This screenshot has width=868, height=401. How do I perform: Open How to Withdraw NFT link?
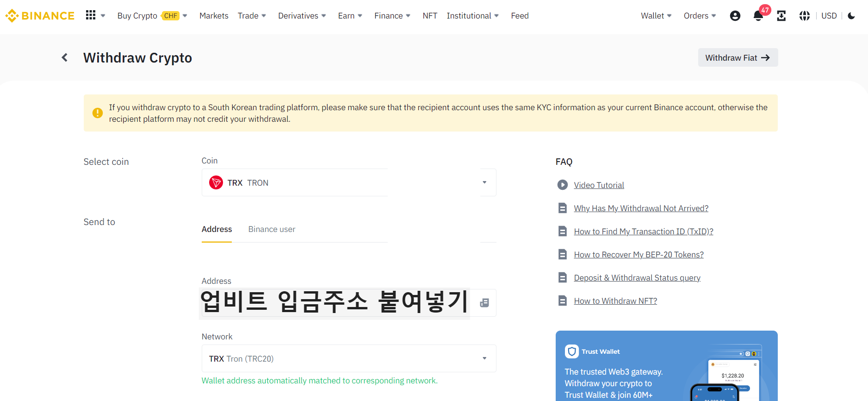tap(615, 301)
